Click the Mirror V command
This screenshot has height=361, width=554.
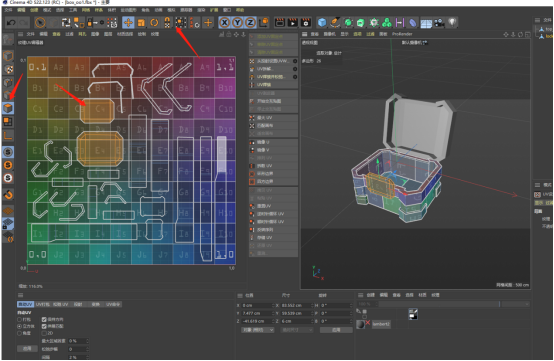pyautogui.click(x=273, y=150)
